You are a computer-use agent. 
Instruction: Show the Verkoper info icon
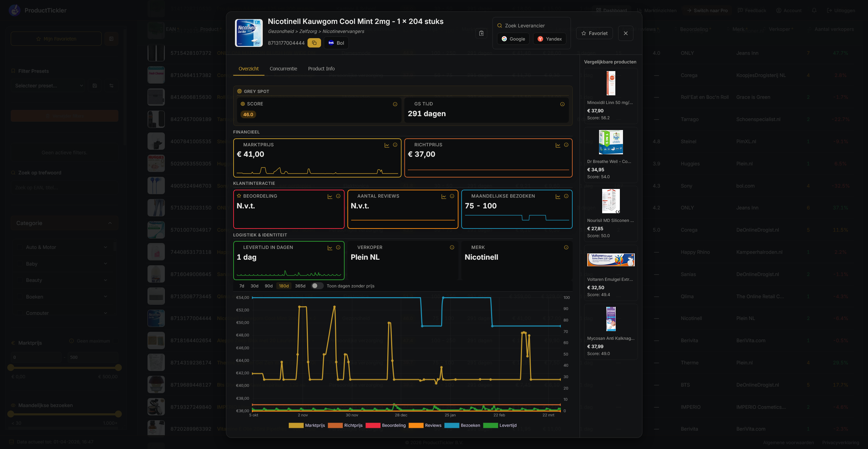pyautogui.click(x=452, y=248)
